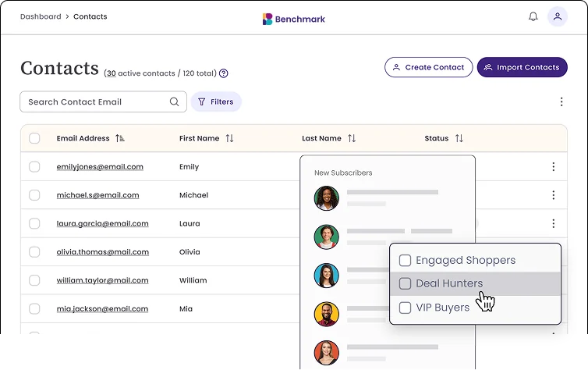The image size is (588, 370).
Task: Go to Dashboard breadcrumb
Action: click(x=41, y=16)
